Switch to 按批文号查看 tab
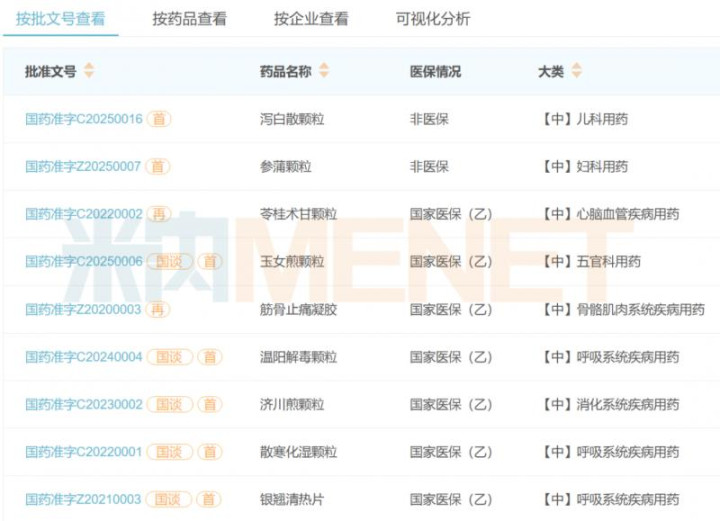This screenshot has height=521, width=720. pos(60,19)
